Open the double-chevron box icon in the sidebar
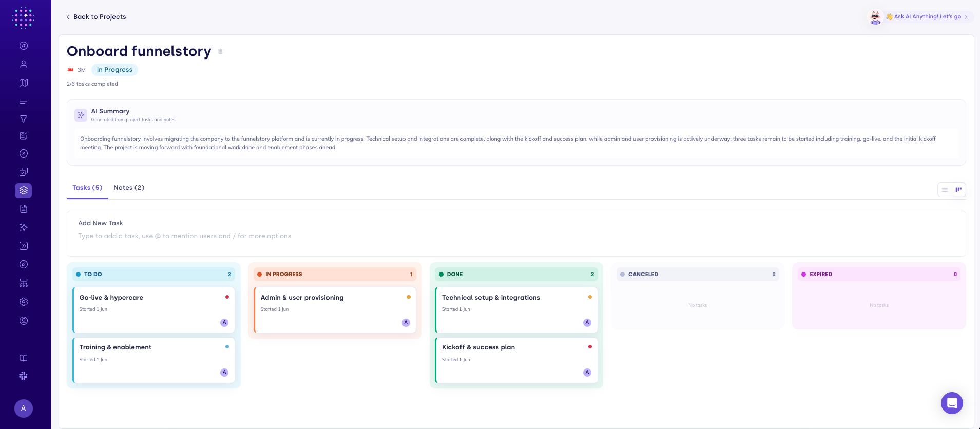 (x=24, y=246)
